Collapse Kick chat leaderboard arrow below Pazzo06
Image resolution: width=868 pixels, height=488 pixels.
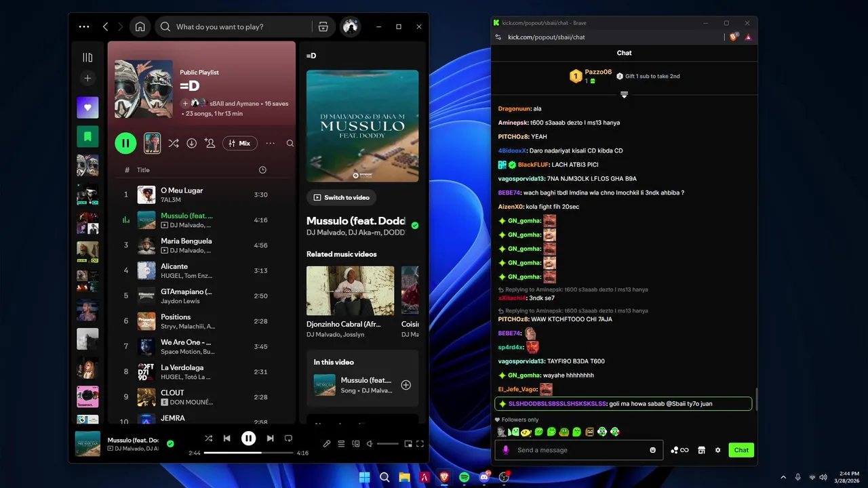click(x=624, y=95)
